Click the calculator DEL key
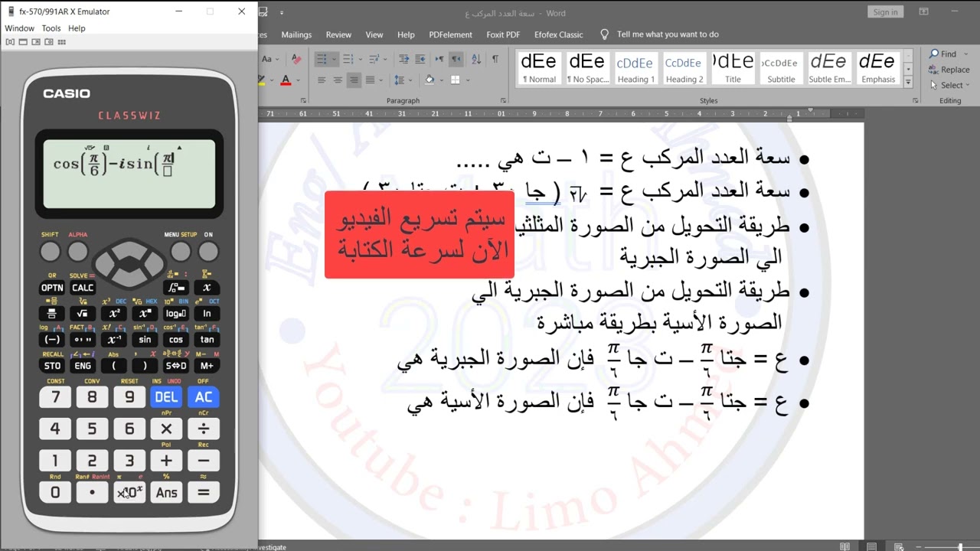This screenshot has height=551, width=980. 166,397
